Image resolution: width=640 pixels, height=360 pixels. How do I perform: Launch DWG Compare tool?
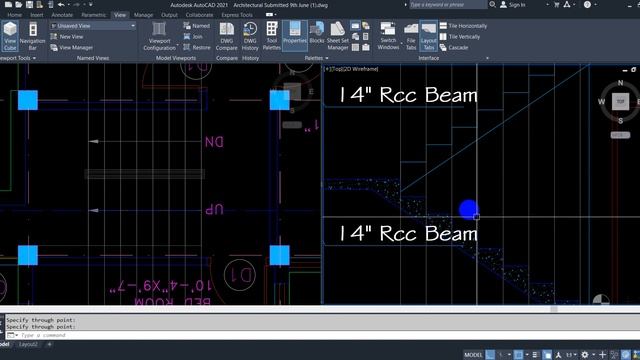227,36
